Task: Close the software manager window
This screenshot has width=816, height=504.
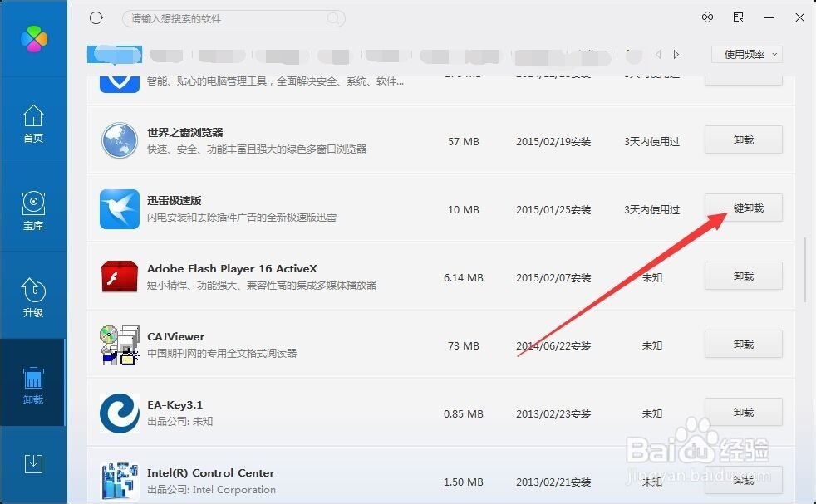Action: (x=800, y=17)
